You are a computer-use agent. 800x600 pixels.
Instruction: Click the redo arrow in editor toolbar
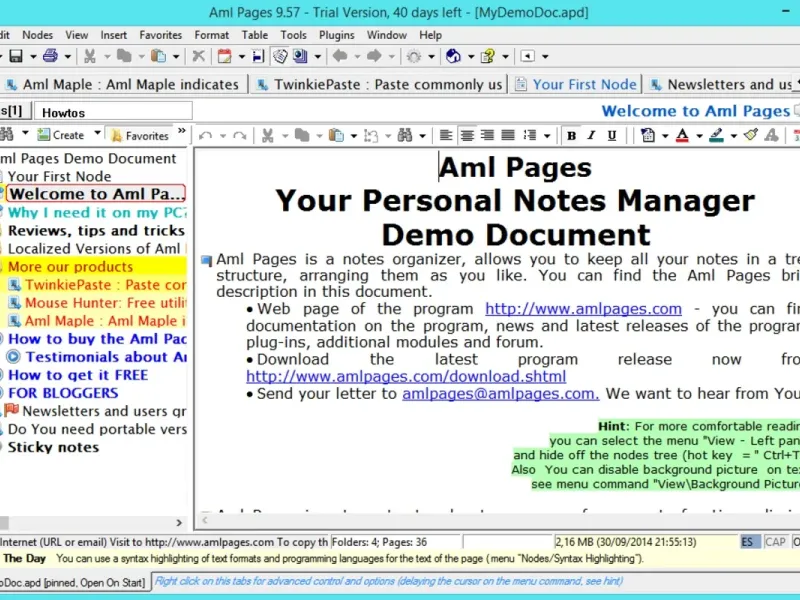coord(239,136)
